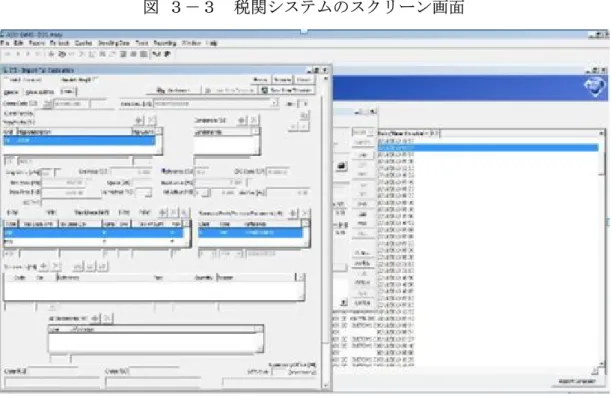This screenshot has width=612, height=396.
Task: Switch to the Items tab
Action: tap(68, 91)
